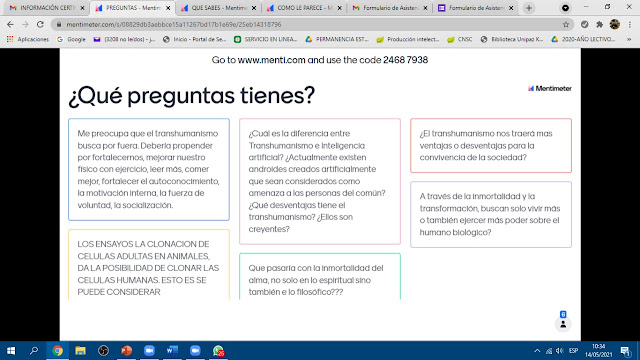
Task: Open Chrome from the taskbar
Action: click(x=58, y=351)
